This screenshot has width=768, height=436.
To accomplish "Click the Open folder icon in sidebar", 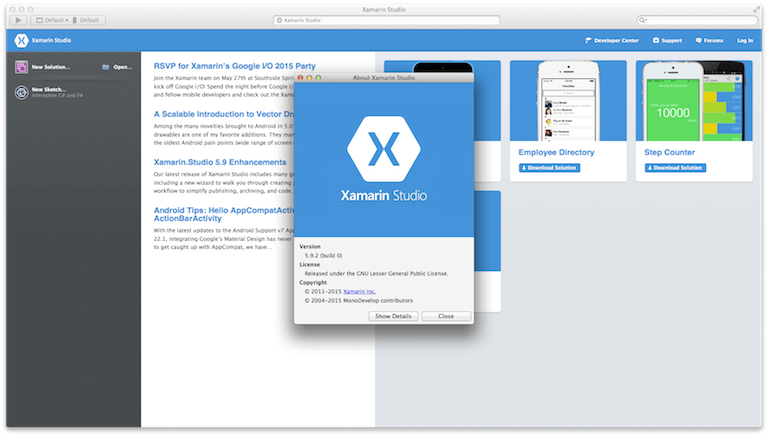I will [106, 67].
